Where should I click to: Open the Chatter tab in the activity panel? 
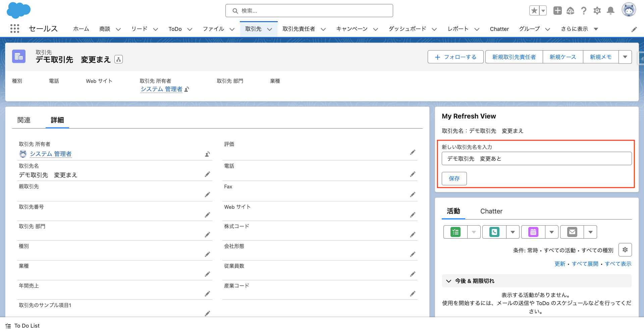pyautogui.click(x=491, y=211)
